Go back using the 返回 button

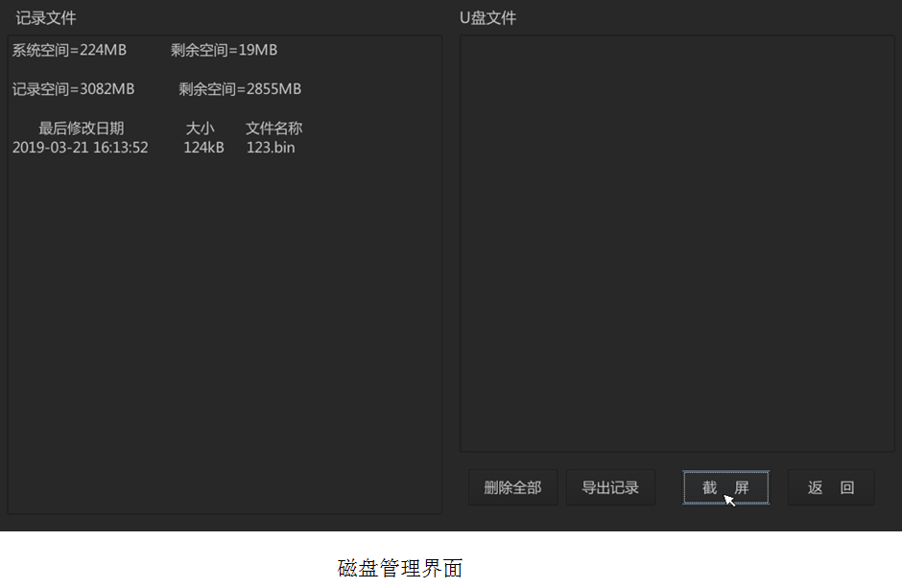click(831, 487)
